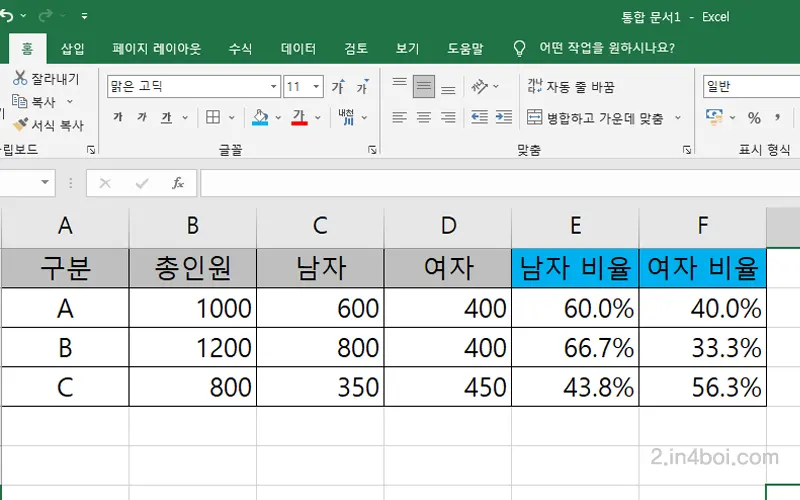Open the 보기 ribbon tab
800x500 pixels.
click(408, 49)
